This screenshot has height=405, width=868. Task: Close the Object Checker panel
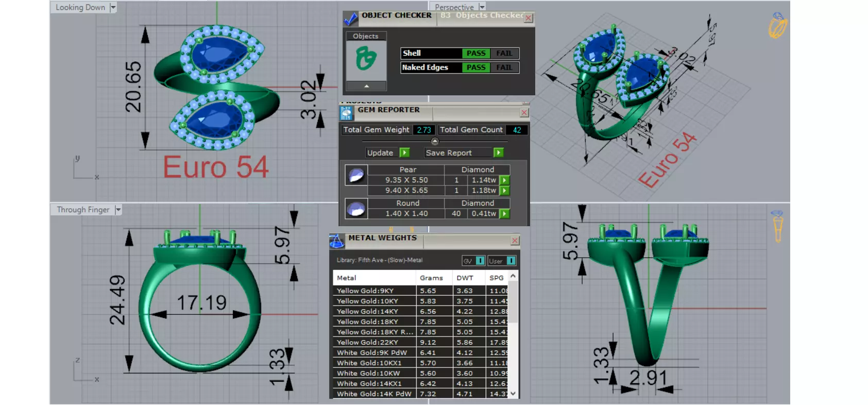coord(529,18)
